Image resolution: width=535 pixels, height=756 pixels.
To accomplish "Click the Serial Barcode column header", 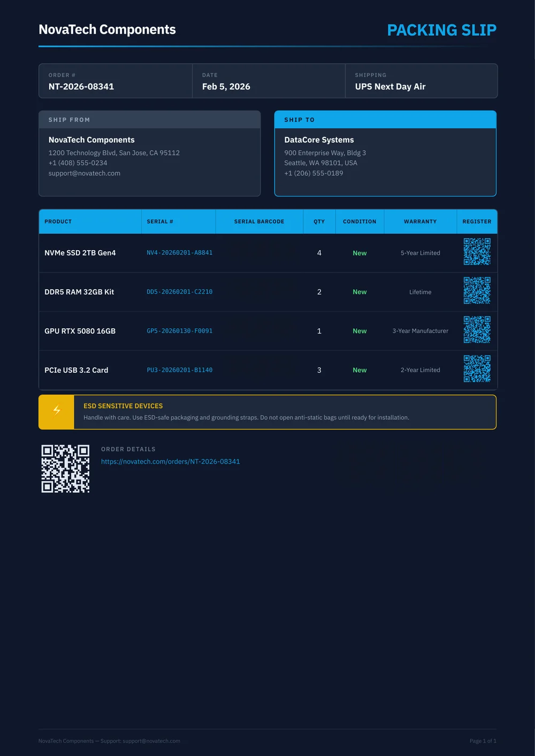I will tap(259, 221).
